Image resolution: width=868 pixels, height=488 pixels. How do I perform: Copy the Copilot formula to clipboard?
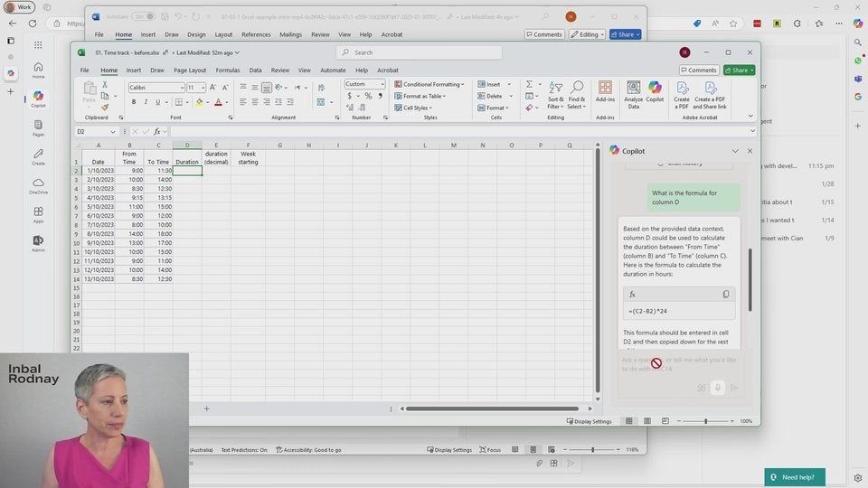(726, 295)
